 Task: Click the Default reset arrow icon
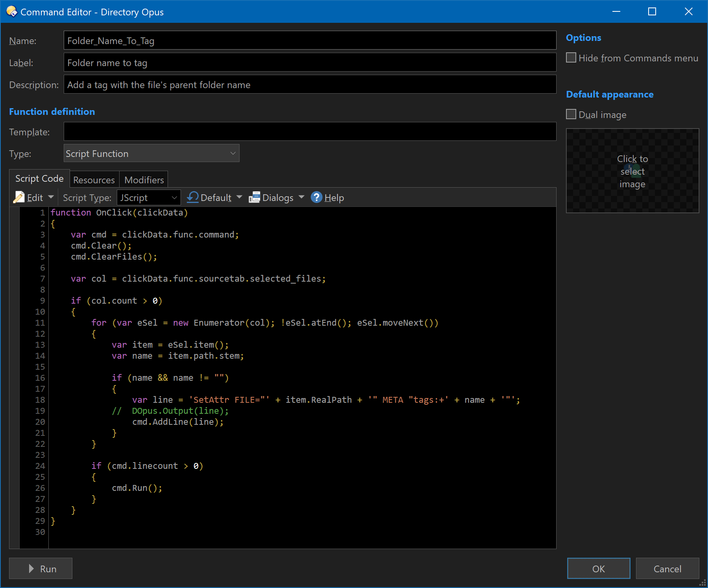pyautogui.click(x=192, y=197)
